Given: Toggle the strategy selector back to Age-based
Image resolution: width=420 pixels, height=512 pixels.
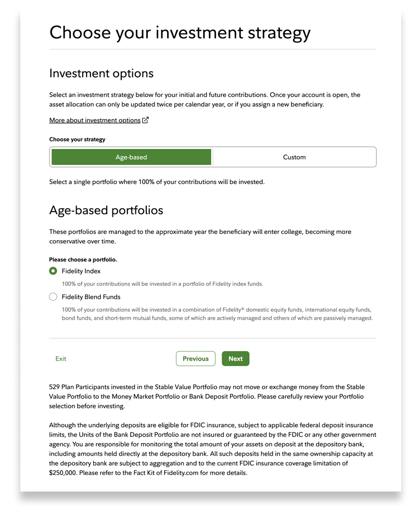Looking at the screenshot, I should click(x=131, y=157).
